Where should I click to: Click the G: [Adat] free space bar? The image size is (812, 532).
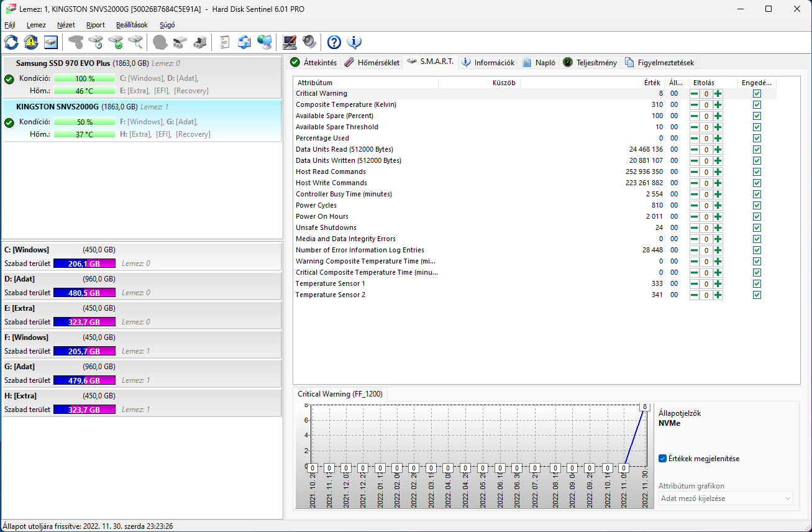(84, 380)
